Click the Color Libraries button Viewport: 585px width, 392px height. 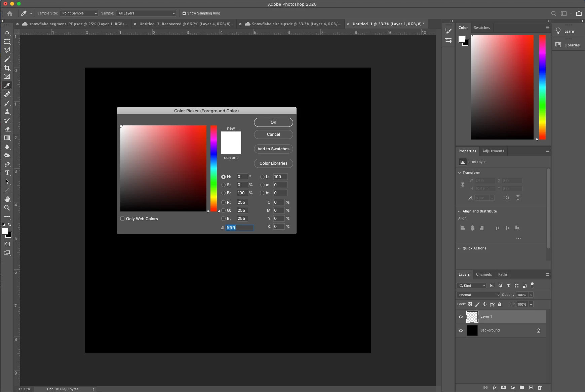pos(273,163)
